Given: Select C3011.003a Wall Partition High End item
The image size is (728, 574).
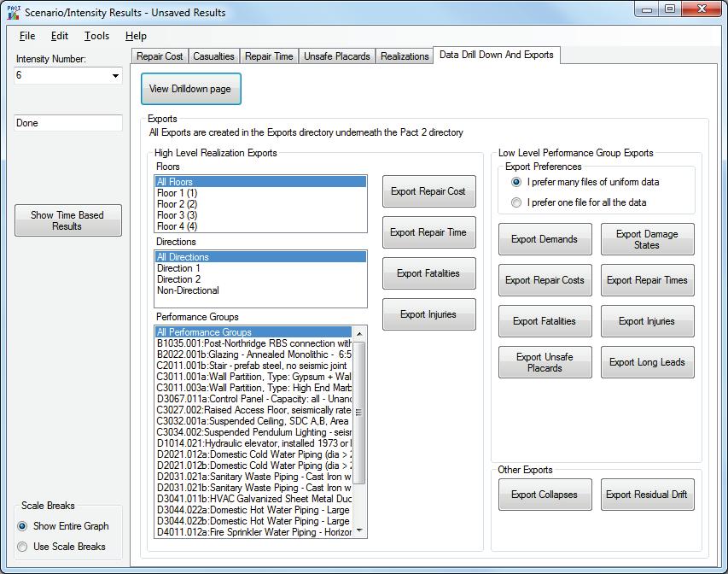Looking at the screenshot, I should point(253,388).
